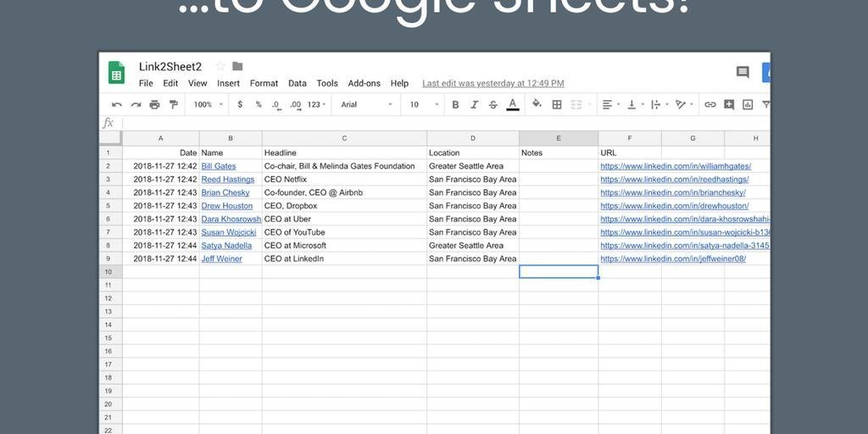Open the vertical align dropdown

click(636, 104)
